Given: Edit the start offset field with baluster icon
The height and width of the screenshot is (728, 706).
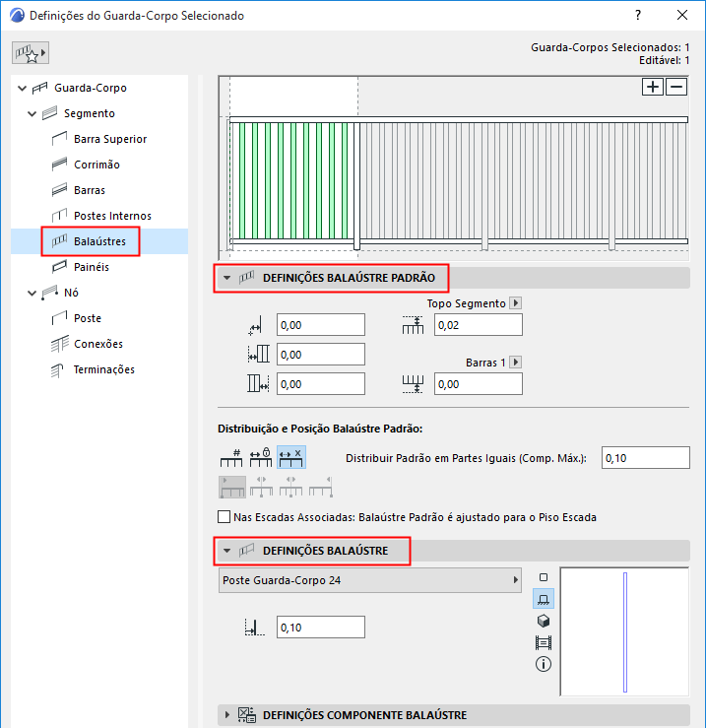Looking at the screenshot, I should coord(321,355).
